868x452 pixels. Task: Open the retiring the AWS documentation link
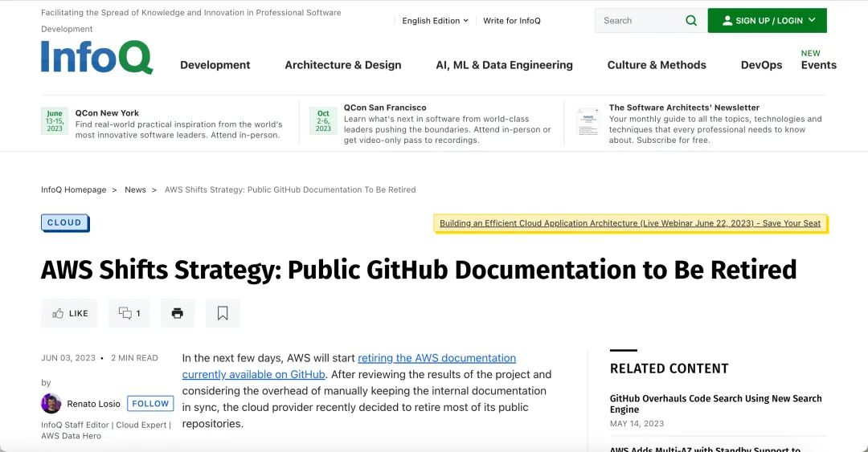click(349, 366)
